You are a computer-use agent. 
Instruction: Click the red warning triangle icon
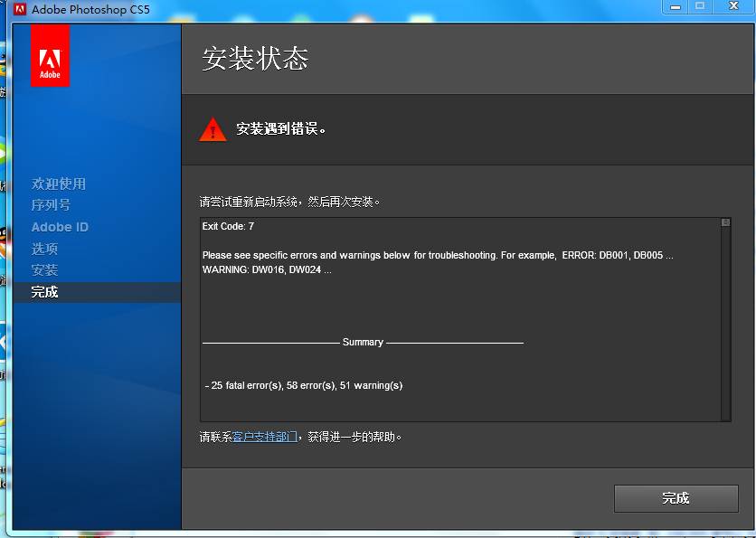[x=213, y=129]
